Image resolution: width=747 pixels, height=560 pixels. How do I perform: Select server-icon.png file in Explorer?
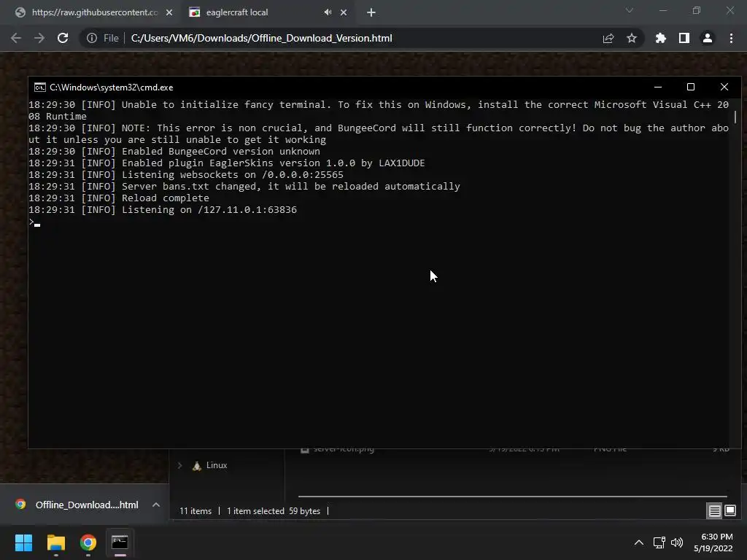(344, 449)
